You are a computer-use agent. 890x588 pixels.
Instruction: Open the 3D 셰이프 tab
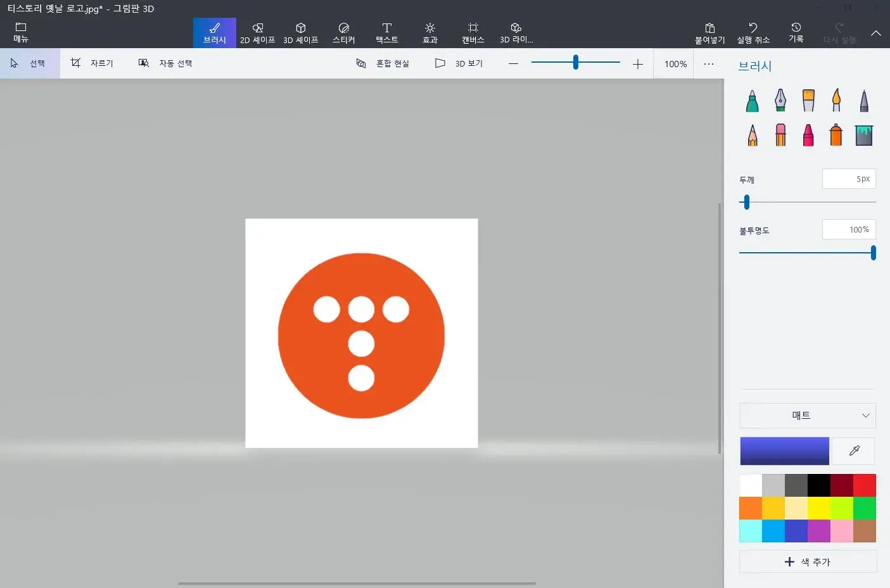pos(301,32)
